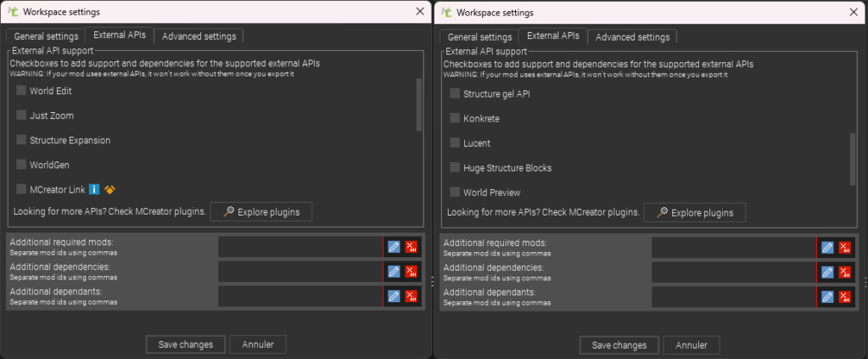The width and height of the screenshot is (868, 359).
Task: Edit Additional dependants in right window
Action: point(827,297)
